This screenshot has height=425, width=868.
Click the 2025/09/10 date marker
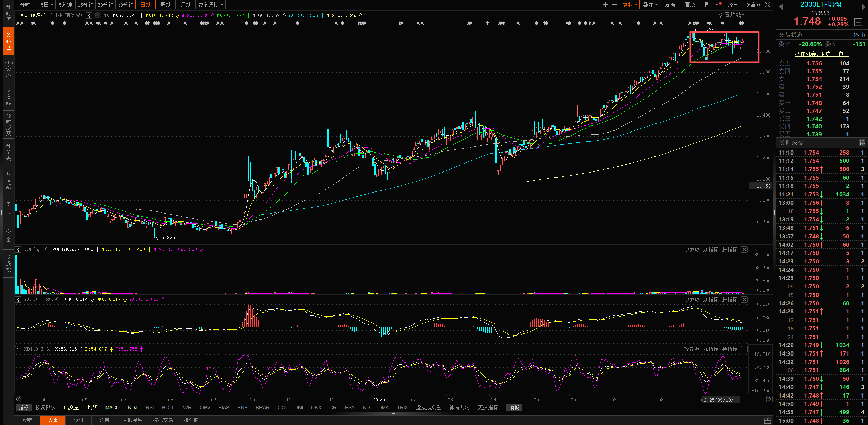(720, 400)
